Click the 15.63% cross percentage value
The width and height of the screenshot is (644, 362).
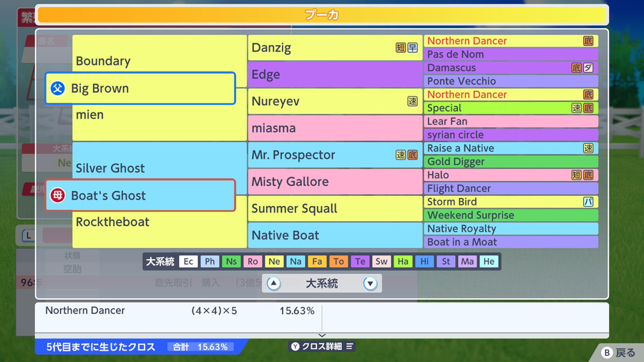[x=297, y=310]
